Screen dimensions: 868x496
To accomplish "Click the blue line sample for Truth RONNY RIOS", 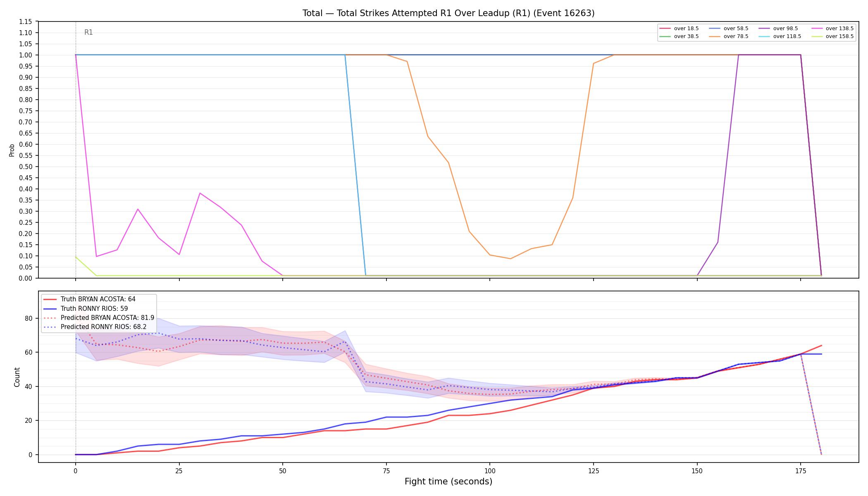I will 50,308.
